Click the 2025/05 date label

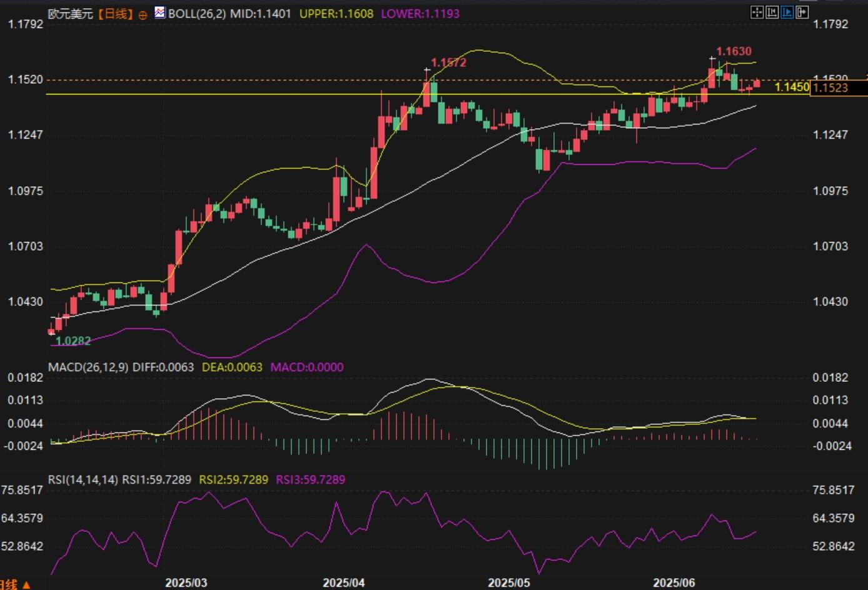(x=509, y=582)
